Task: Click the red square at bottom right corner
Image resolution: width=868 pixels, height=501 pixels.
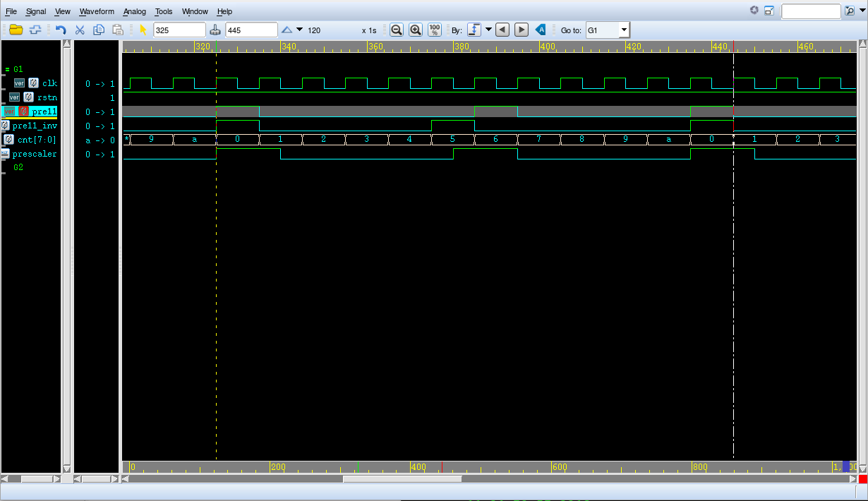Action: pyautogui.click(x=863, y=479)
